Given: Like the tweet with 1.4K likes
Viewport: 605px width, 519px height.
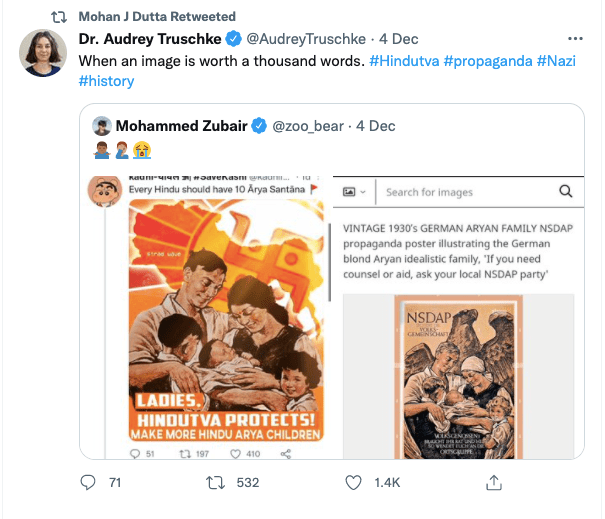Looking at the screenshot, I should tap(352, 482).
